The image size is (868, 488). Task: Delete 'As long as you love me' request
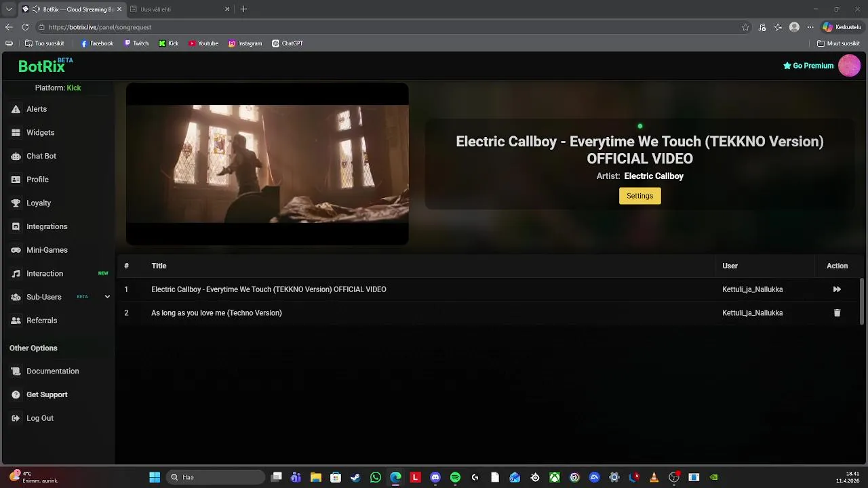(837, 313)
